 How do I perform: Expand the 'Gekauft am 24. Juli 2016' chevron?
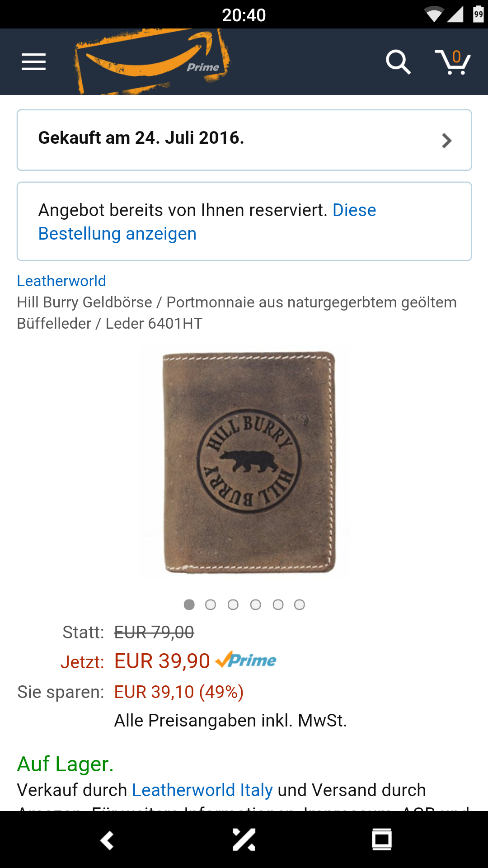tap(447, 141)
